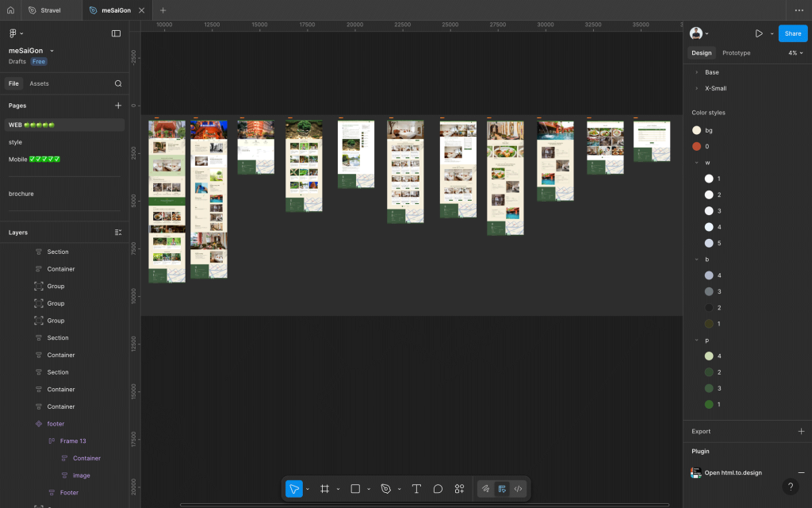Choose the Text tool
812x508 pixels.
[x=416, y=489]
